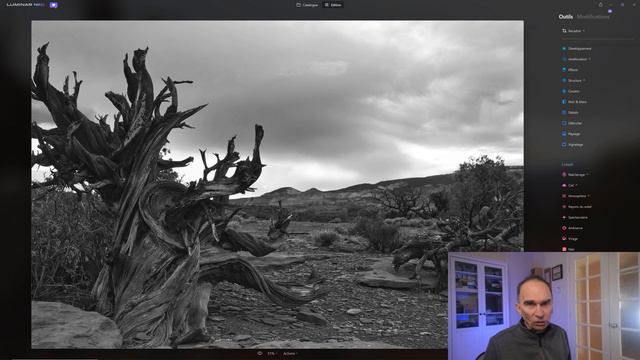Click the share/export icon in the top right
640x360 pixels.
(600, 4)
